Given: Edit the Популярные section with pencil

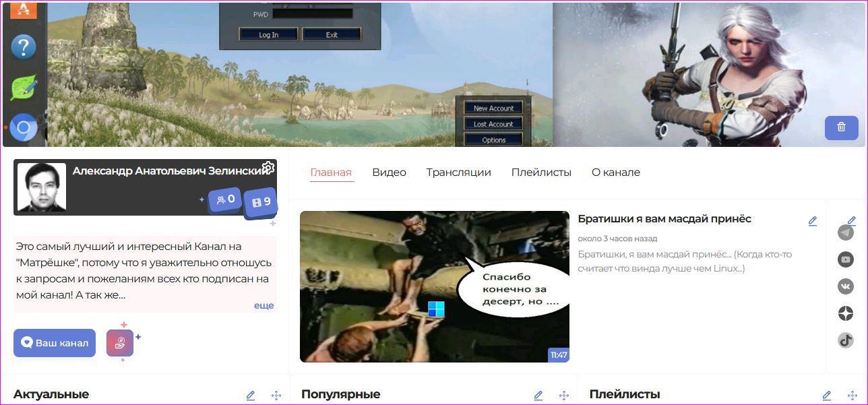Looking at the screenshot, I should [538, 396].
